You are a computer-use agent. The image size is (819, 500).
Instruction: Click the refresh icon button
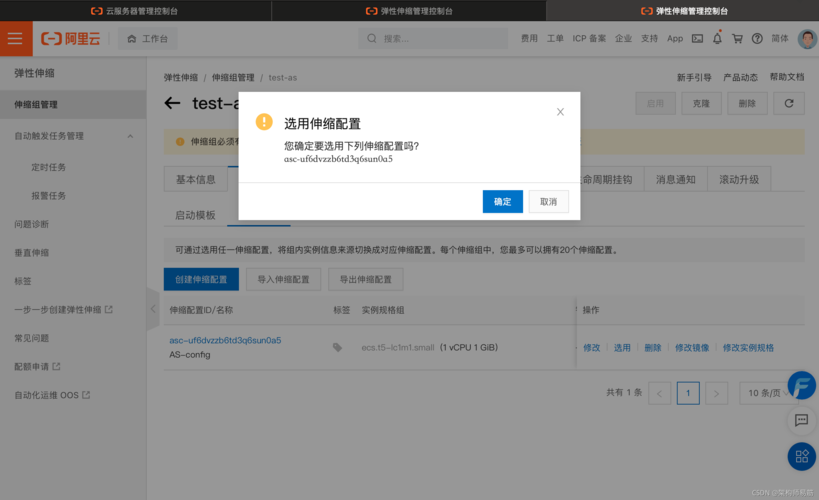tap(789, 103)
